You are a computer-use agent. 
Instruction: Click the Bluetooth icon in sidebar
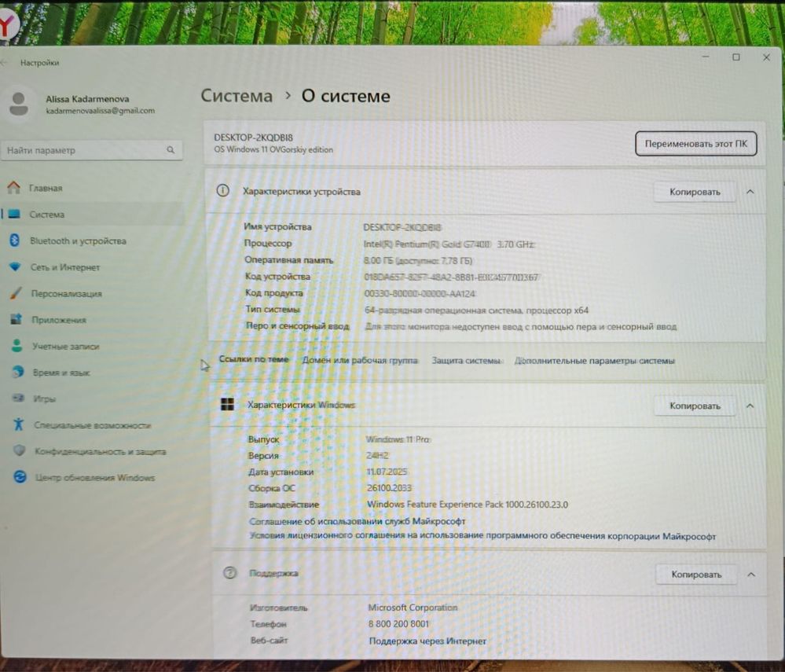[14, 240]
